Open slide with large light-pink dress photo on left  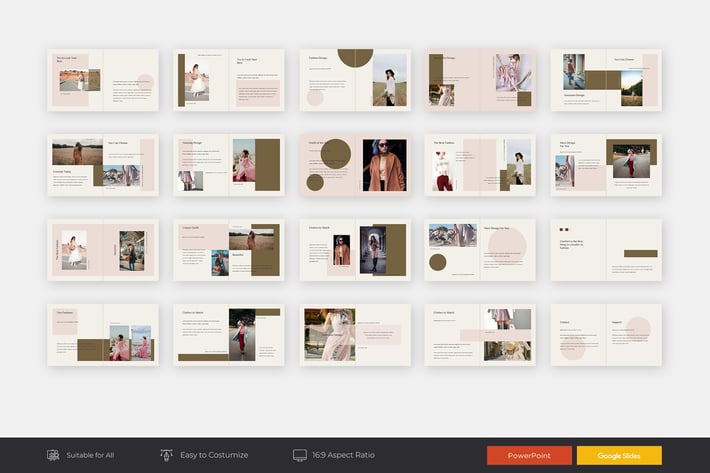click(x=355, y=335)
